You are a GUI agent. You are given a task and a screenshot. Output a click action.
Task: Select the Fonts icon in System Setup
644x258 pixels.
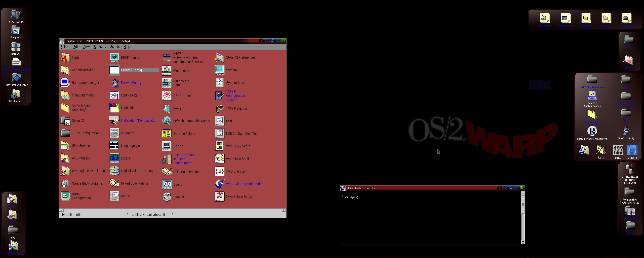pyautogui.click(x=65, y=58)
